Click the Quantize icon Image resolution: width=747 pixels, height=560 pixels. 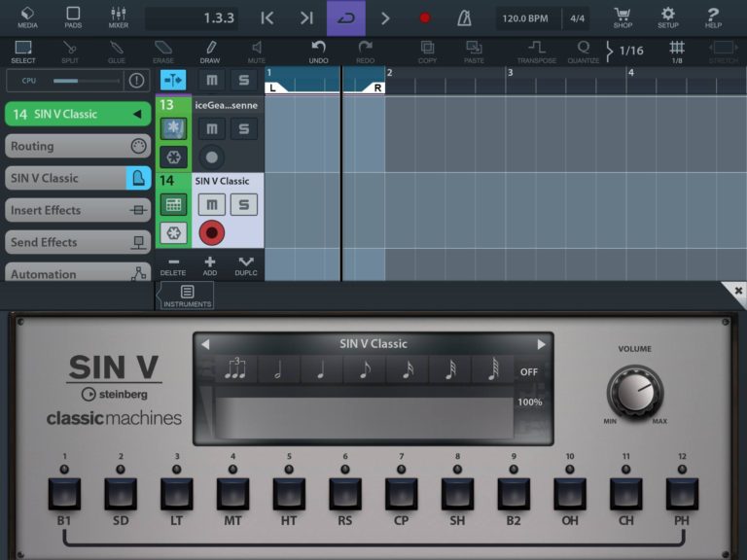click(584, 52)
